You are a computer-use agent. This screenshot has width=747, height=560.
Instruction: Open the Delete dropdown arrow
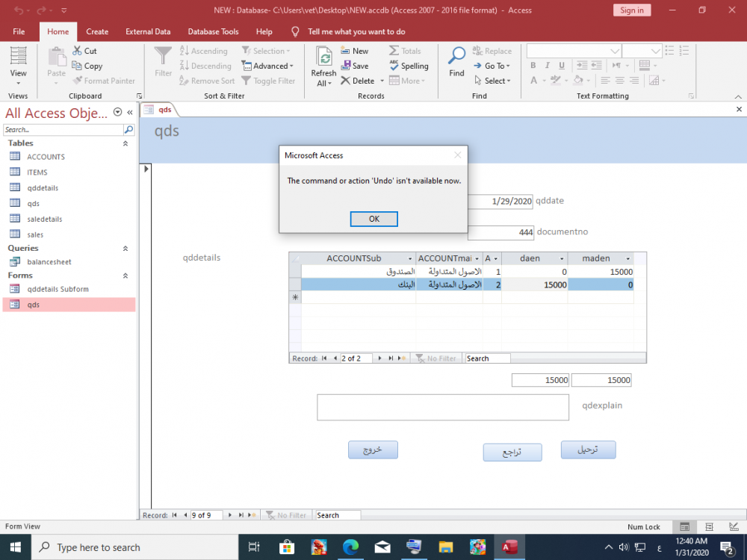[x=382, y=81]
